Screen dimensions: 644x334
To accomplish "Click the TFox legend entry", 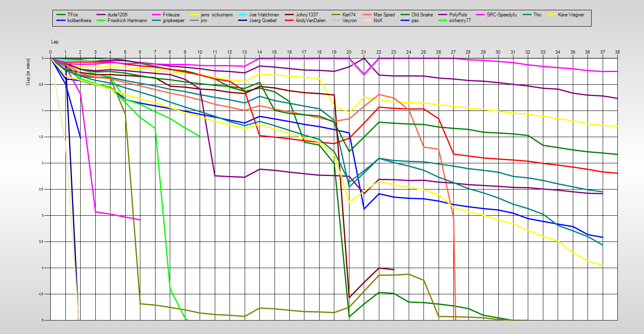I will tap(72, 15).
